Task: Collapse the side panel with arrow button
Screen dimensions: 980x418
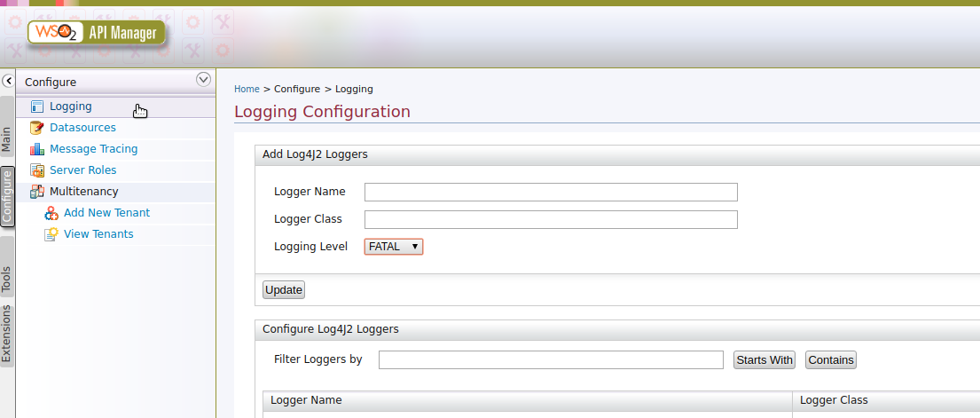Action: [8, 81]
